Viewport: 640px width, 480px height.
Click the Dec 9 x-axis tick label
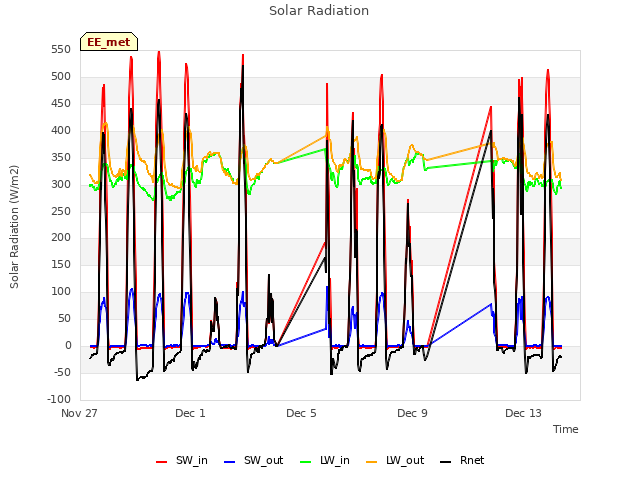[x=412, y=413]
